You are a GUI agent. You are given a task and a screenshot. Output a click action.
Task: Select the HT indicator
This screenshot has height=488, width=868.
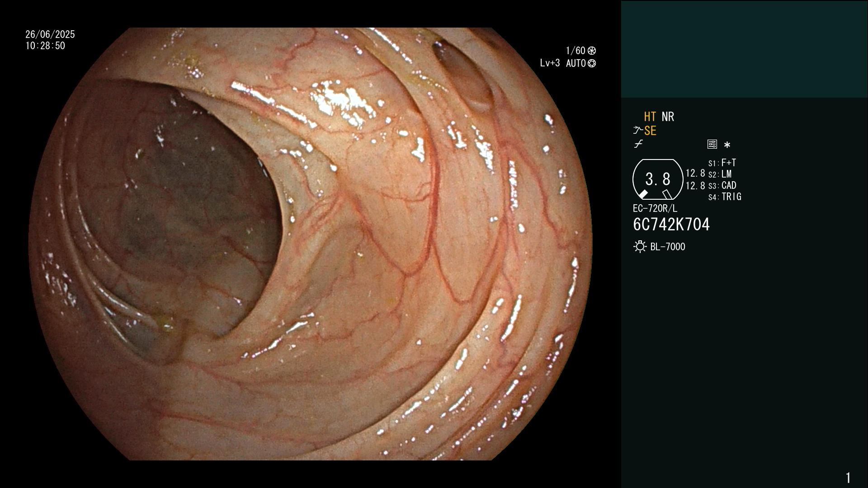pyautogui.click(x=650, y=117)
